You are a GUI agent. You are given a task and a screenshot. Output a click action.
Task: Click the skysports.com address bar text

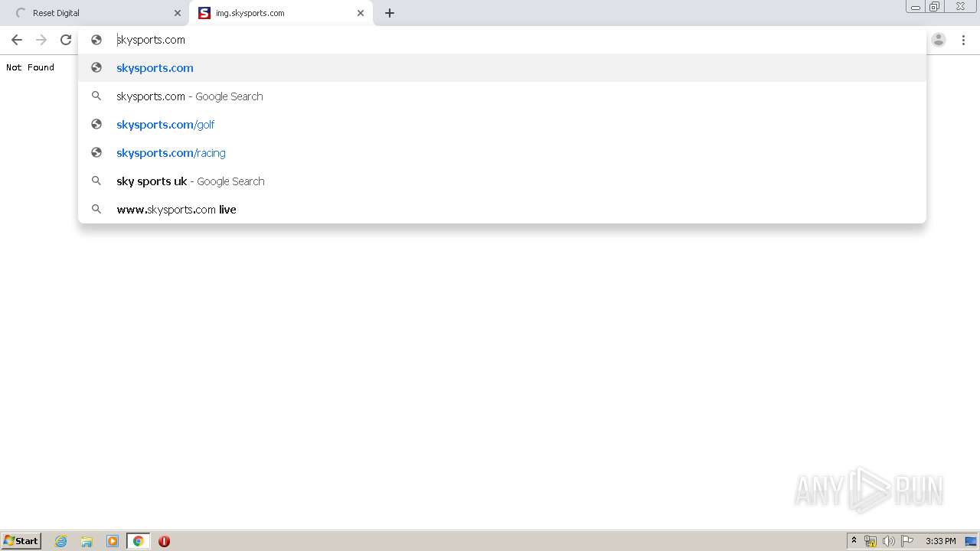pos(151,40)
